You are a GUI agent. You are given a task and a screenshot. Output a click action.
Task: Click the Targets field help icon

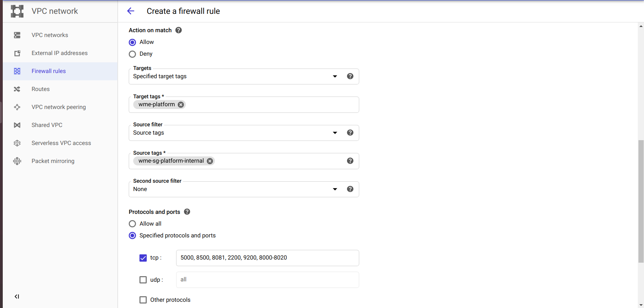pyautogui.click(x=350, y=76)
